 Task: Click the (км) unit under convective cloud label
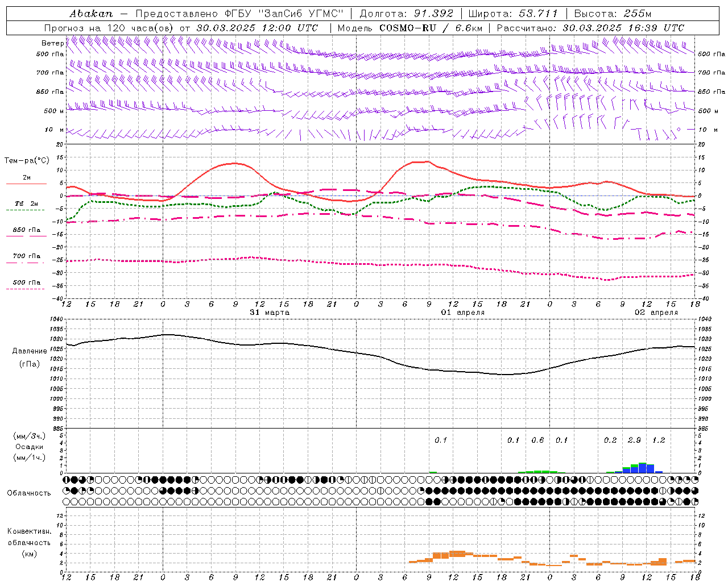click(x=29, y=554)
